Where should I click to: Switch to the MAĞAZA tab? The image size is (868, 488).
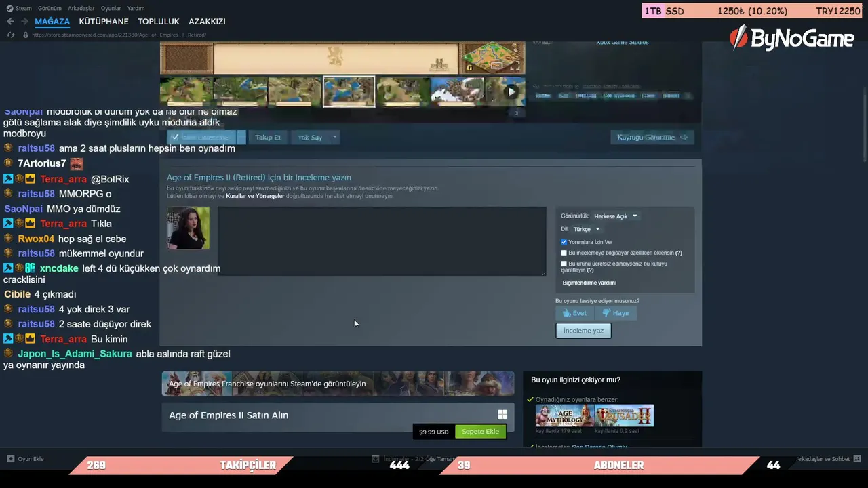tap(52, 22)
